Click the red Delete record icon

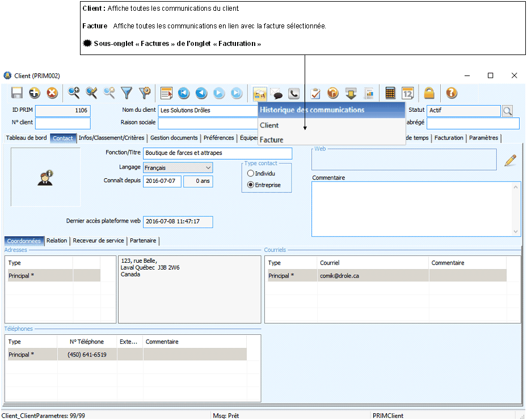click(52, 93)
